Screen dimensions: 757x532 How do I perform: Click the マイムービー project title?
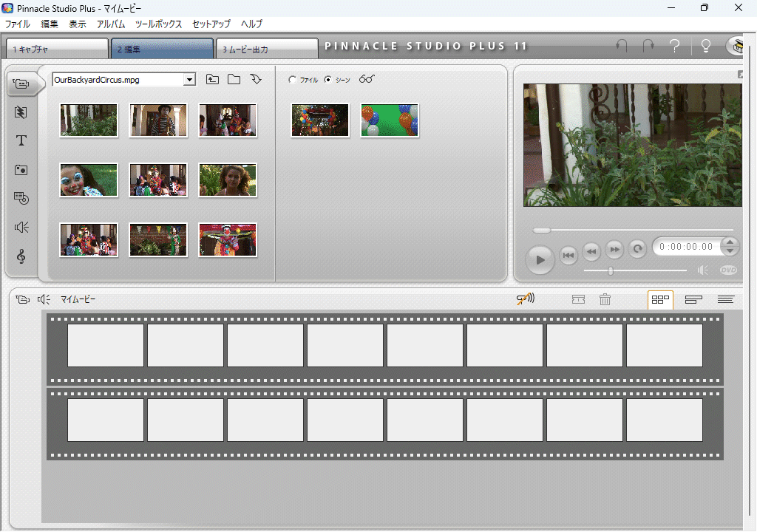coord(78,299)
